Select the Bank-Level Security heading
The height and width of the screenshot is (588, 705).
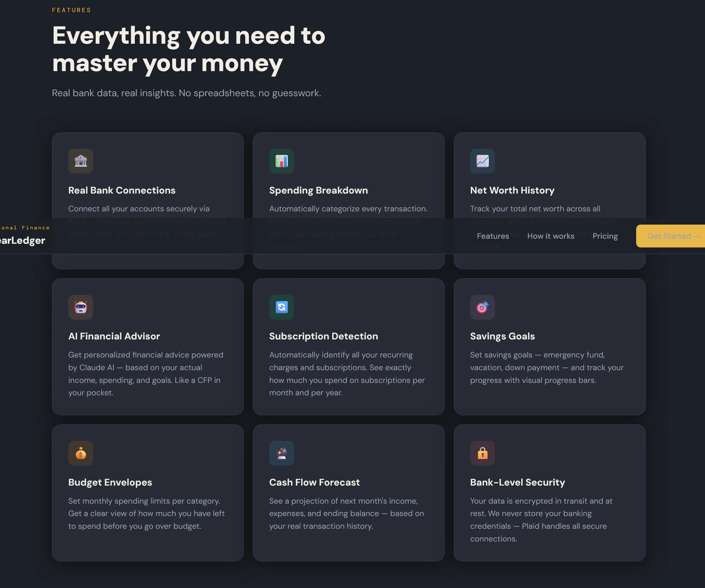click(518, 482)
